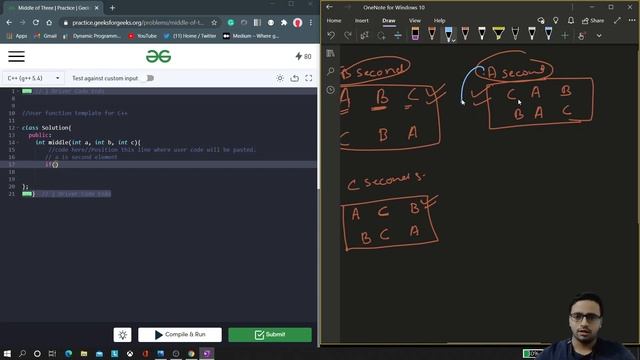The width and height of the screenshot is (640, 360).
Task: Expand more drawing tools chevron in OneNote
Action: pyautogui.click(x=599, y=36)
